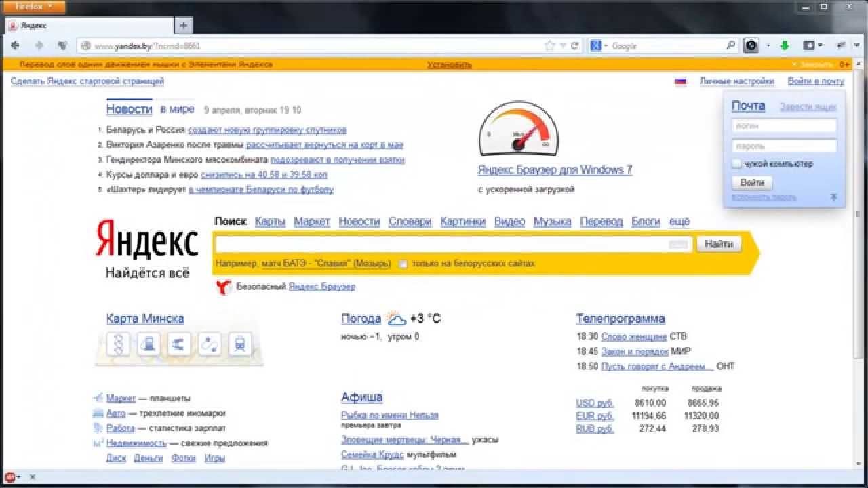The width and height of the screenshot is (868, 488).
Task: Click the 'в мире' news tab
Action: coord(178,109)
